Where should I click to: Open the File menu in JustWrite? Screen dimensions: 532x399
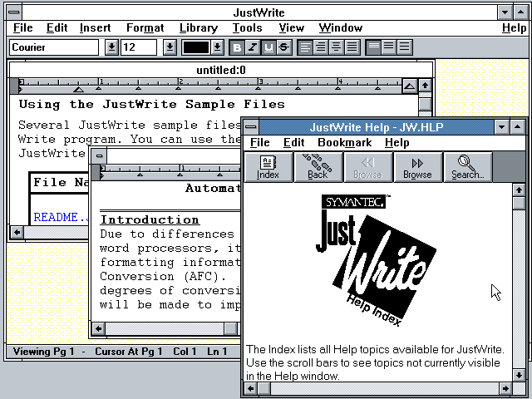23,27
